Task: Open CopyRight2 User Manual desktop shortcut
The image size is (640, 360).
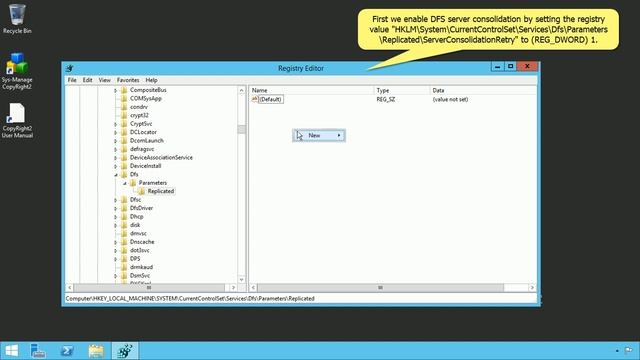Action: pyautogui.click(x=17, y=120)
